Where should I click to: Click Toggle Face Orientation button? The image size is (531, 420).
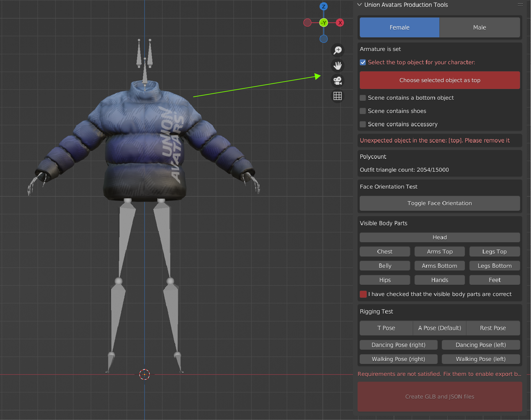440,203
